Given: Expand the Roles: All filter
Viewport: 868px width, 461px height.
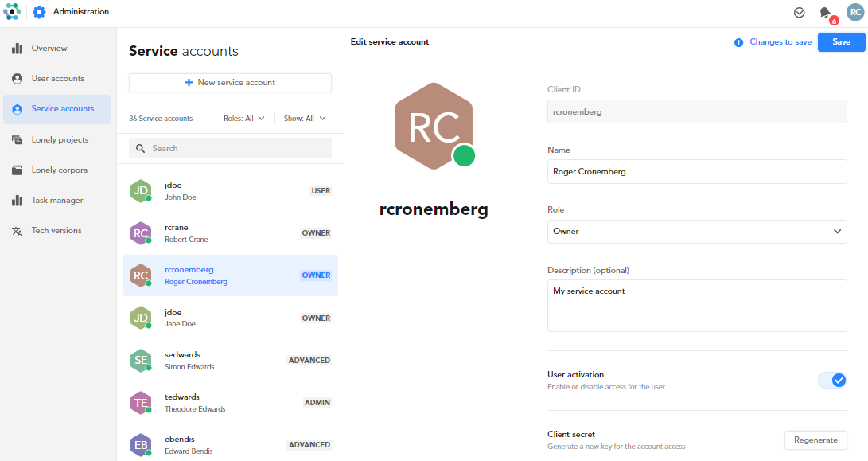Looking at the screenshot, I should click(x=243, y=119).
